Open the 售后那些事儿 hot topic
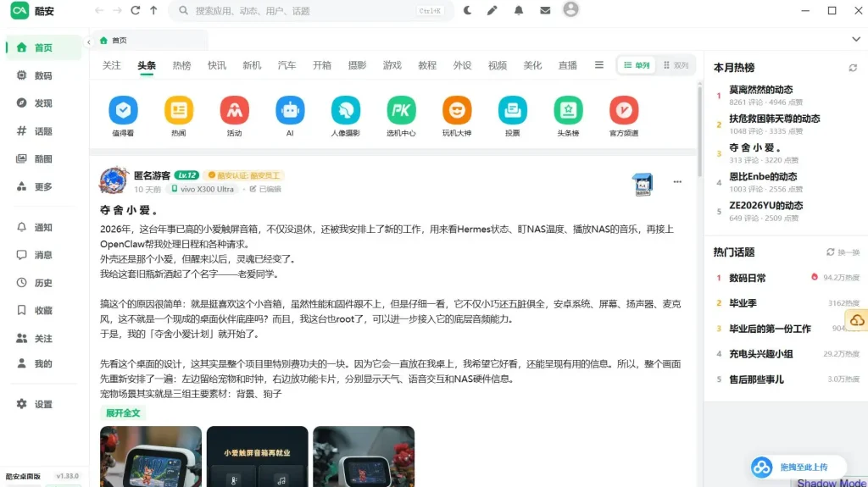The width and height of the screenshot is (868, 487). click(756, 379)
